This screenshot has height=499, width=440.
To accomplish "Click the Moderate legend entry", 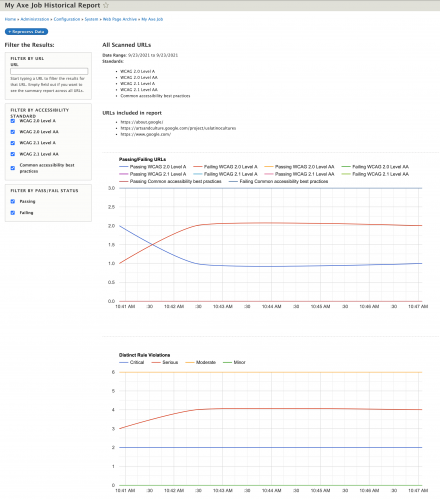I will coord(201,362).
